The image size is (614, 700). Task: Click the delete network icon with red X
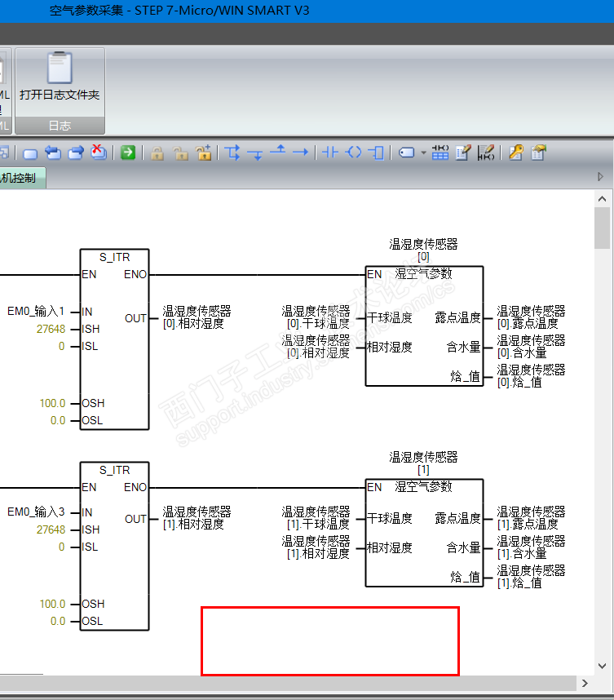pos(99,153)
